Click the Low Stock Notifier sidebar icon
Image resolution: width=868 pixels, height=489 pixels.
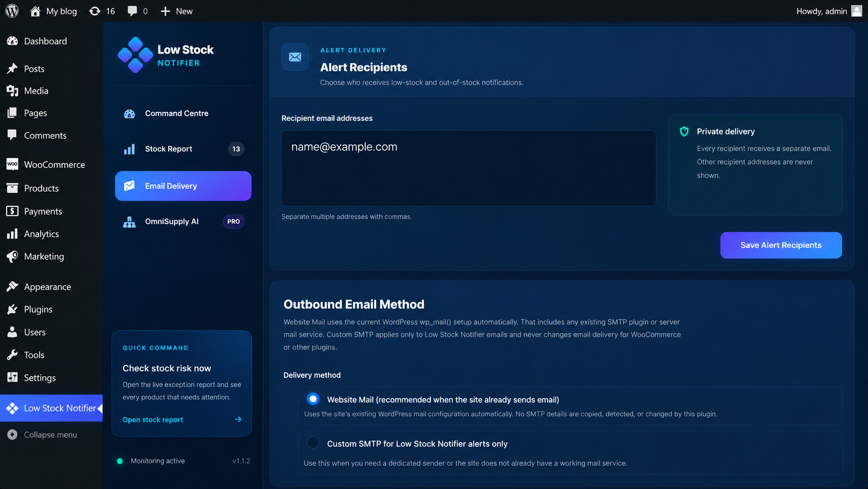click(12, 408)
